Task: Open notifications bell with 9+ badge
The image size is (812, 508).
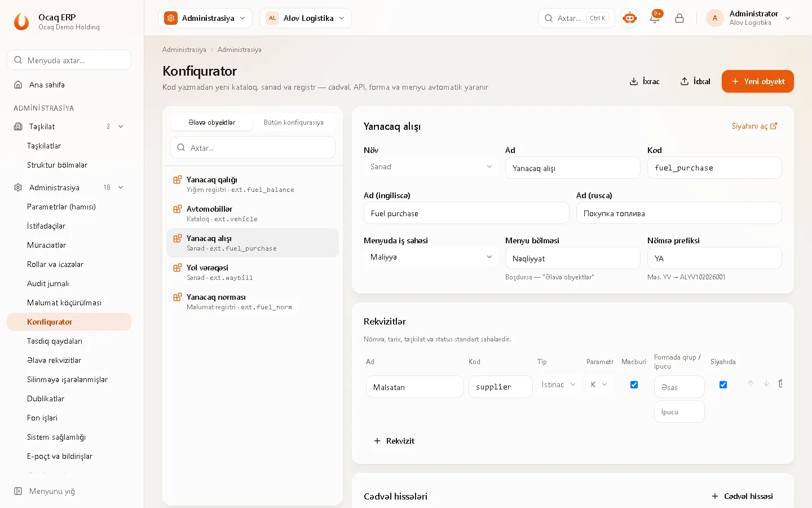Action: point(655,18)
